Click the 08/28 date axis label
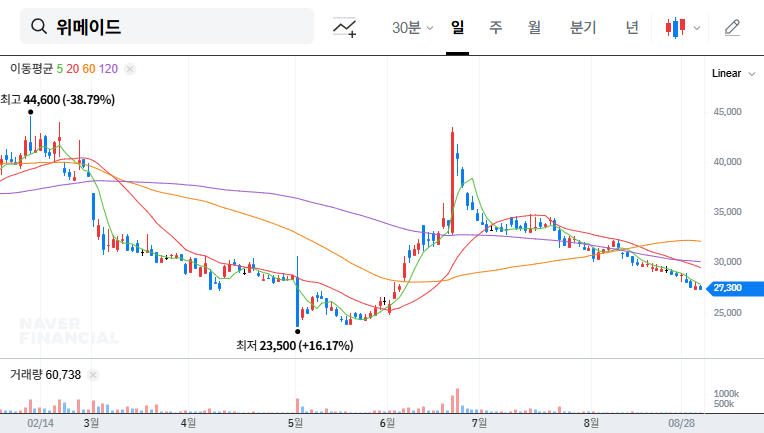764x433 pixels. pyautogui.click(x=681, y=423)
